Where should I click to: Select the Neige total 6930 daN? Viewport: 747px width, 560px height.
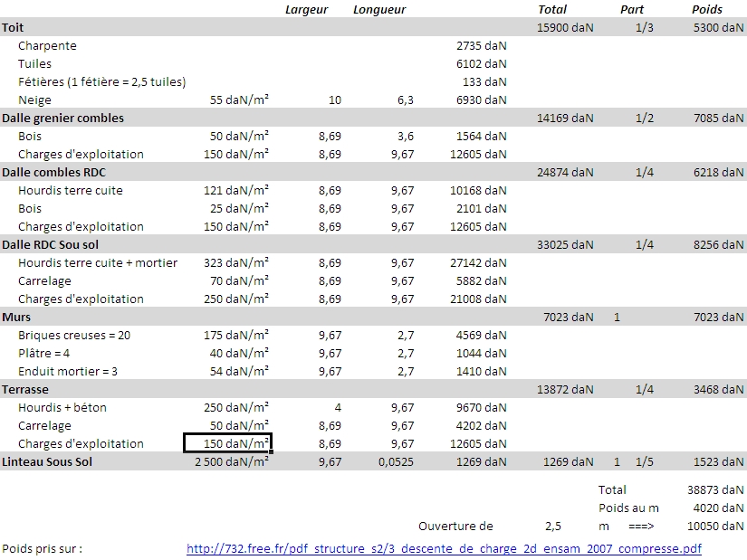(x=481, y=100)
